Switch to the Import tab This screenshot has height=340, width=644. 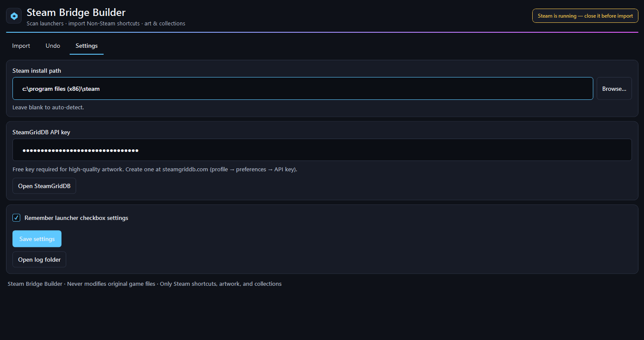coord(21,46)
